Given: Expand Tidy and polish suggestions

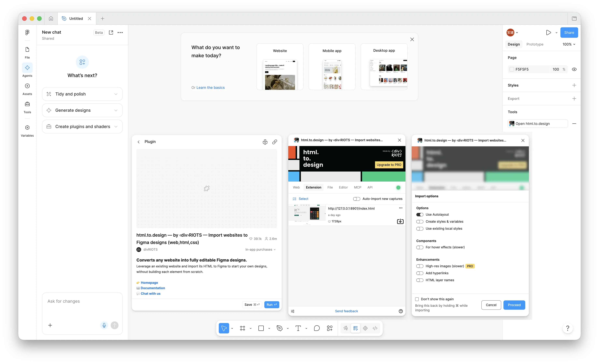Looking at the screenshot, I should click(82, 94).
